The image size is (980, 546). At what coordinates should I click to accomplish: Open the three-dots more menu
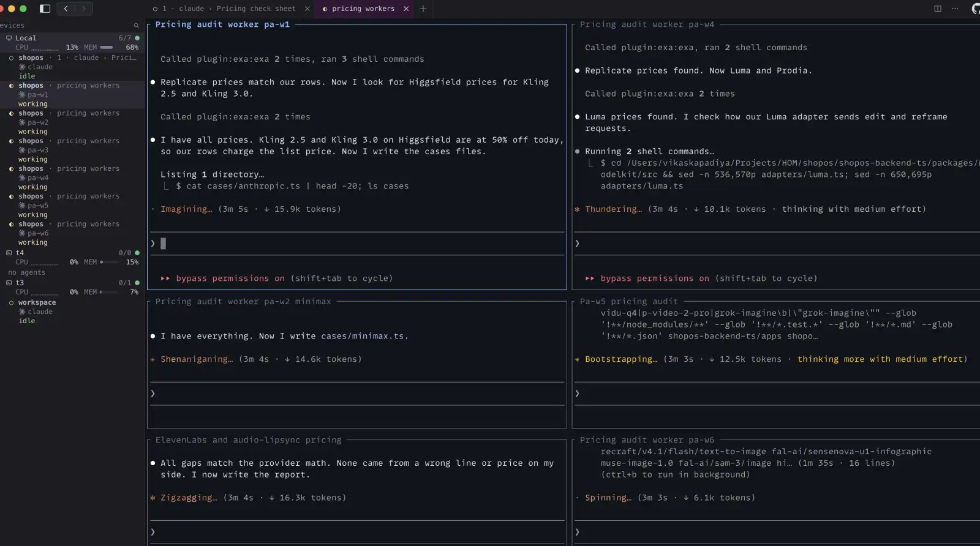click(955, 9)
